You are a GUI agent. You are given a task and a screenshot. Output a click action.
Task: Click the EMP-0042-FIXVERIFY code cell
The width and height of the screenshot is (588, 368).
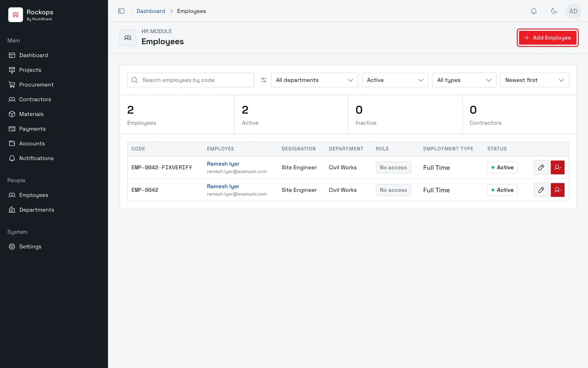(x=162, y=167)
